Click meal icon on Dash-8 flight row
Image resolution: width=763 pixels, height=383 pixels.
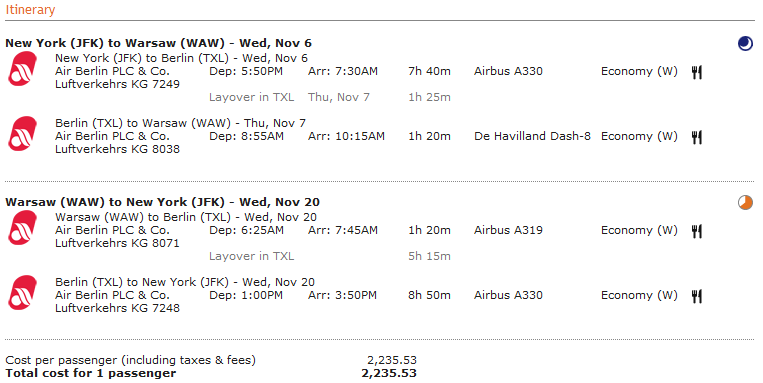point(697,137)
